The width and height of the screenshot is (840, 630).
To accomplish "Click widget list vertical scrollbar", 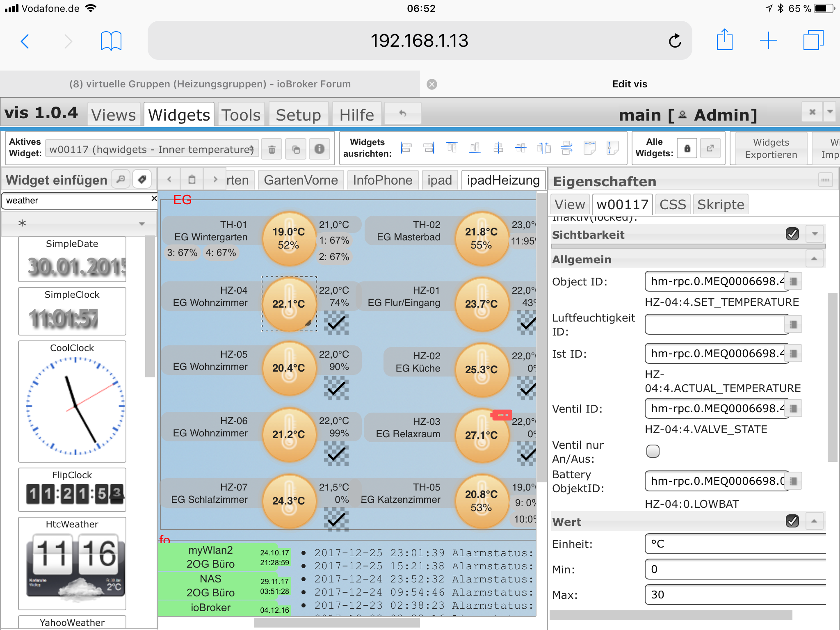I will [x=150, y=306].
